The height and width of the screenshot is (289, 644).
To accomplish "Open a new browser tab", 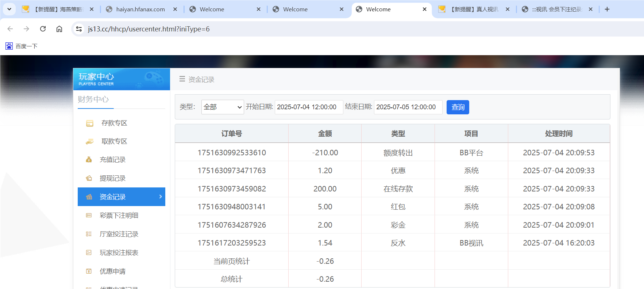I will tap(607, 9).
